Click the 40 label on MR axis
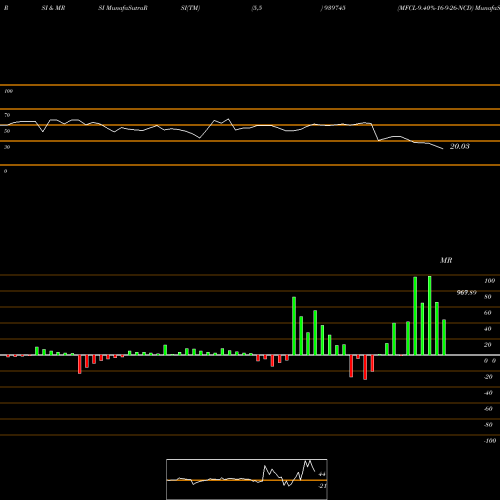This screenshot has height=500, width=500. point(488,329)
